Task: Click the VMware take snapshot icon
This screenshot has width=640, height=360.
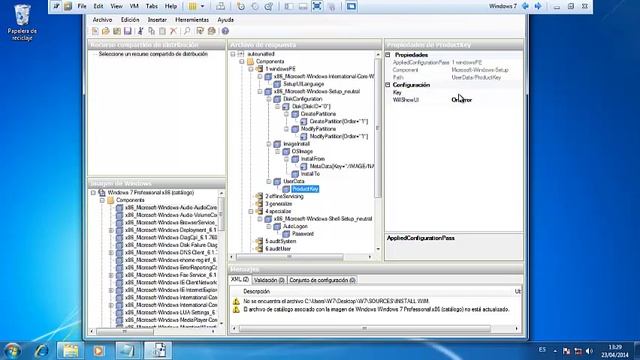Action: pyautogui.click(x=241, y=6)
